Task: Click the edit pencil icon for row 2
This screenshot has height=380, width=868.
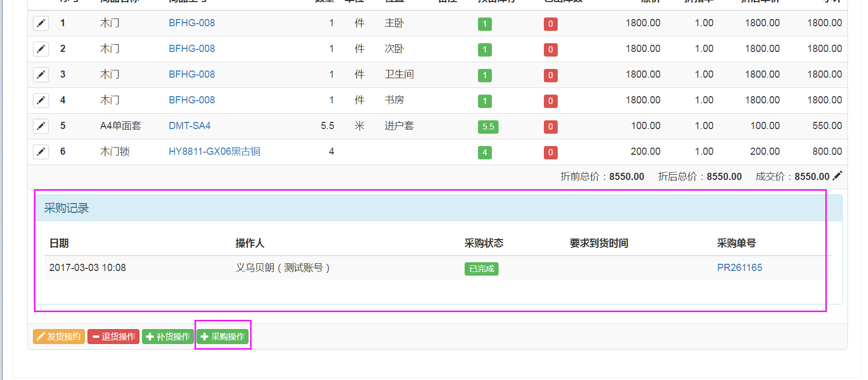Action: coord(41,49)
